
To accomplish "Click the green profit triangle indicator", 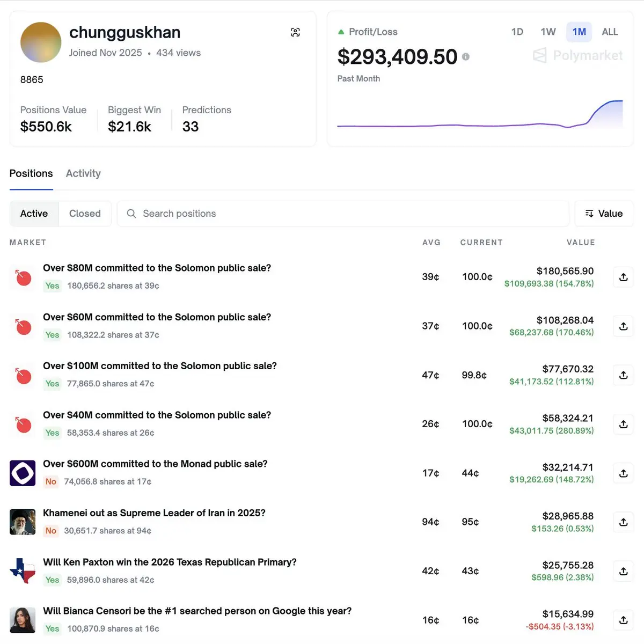I will 341,32.
